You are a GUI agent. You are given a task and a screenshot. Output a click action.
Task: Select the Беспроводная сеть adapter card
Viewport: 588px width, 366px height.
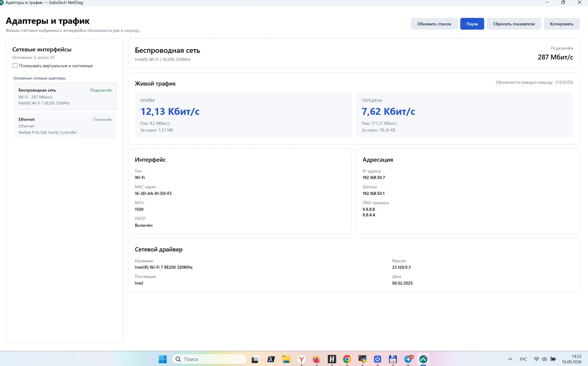tap(65, 96)
